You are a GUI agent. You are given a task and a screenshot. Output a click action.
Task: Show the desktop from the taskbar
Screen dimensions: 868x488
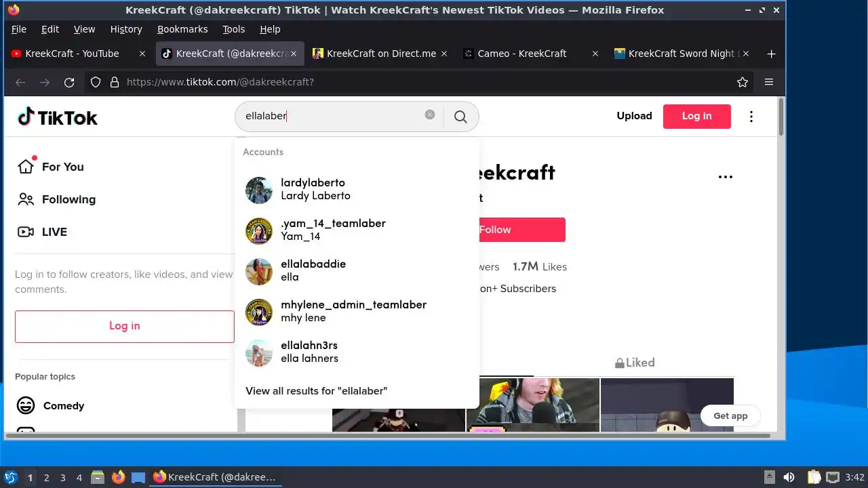click(x=139, y=477)
